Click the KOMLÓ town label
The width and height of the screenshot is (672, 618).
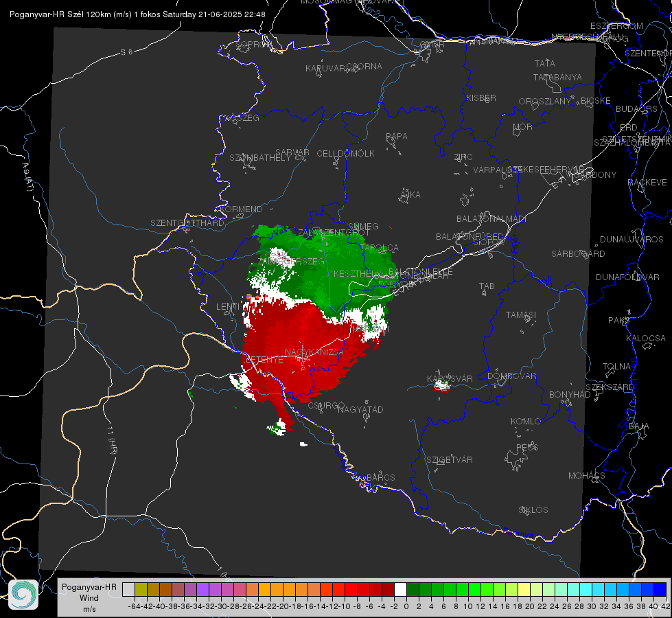pyautogui.click(x=525, y=422)
